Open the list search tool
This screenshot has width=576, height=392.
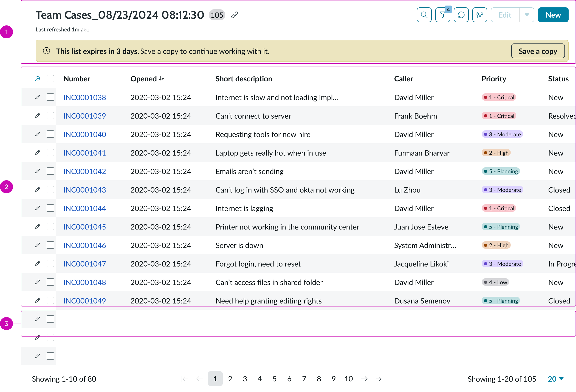424,15
